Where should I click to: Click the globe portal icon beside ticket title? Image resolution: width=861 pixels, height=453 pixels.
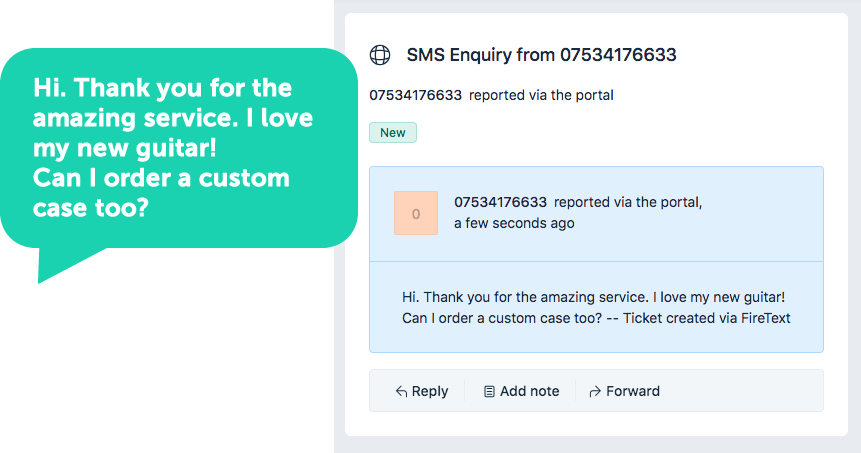click(x=380, y=55)
